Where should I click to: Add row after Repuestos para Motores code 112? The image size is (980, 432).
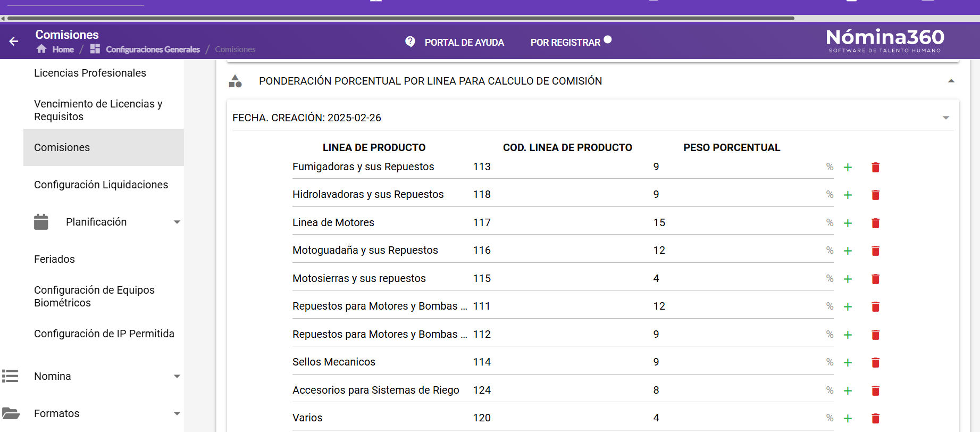tap(848, 335)
